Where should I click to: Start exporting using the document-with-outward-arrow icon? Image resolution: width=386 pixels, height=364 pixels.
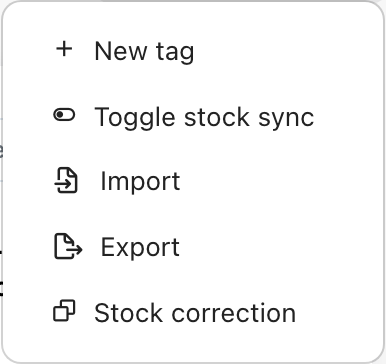(x=68, y=246)
